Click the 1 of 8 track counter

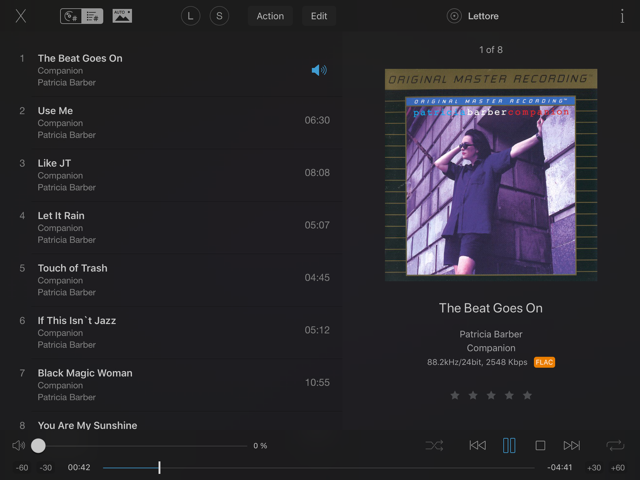coord(491,50)
